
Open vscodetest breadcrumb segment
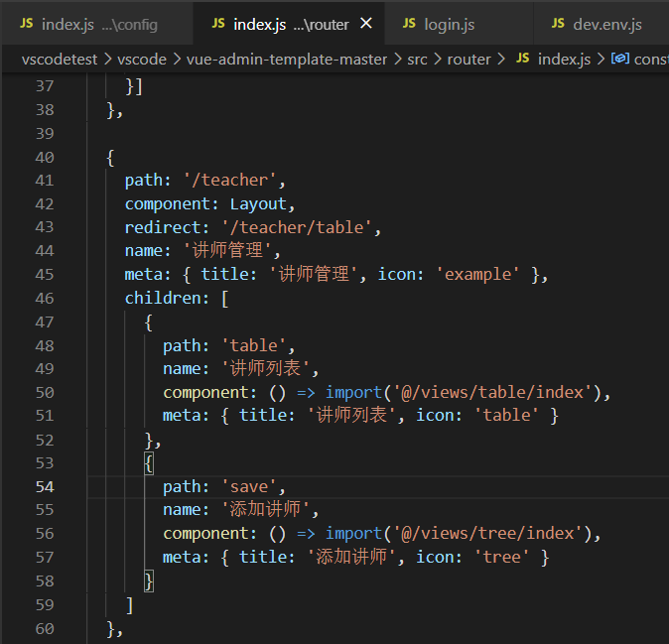click(x=60, y=60)
